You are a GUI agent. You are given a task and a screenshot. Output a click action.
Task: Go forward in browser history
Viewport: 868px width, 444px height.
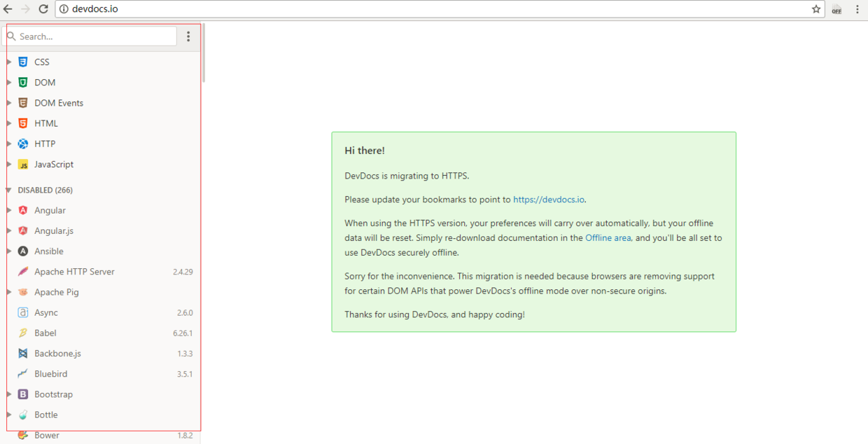point(25,9)
